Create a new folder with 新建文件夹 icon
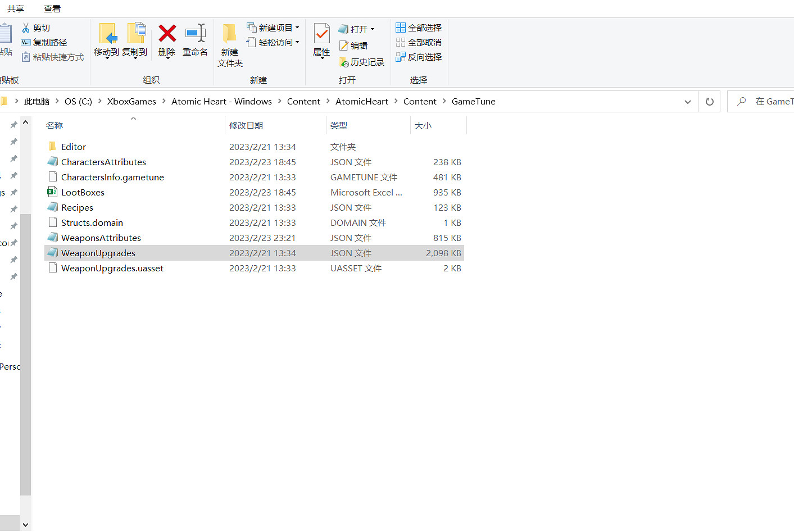 click(x=229, y=35)
